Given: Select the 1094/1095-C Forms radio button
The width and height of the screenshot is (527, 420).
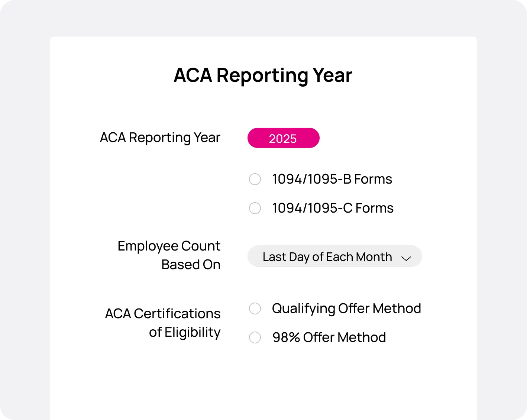Looking at the screenshot, I should click(x=255, y=208).
